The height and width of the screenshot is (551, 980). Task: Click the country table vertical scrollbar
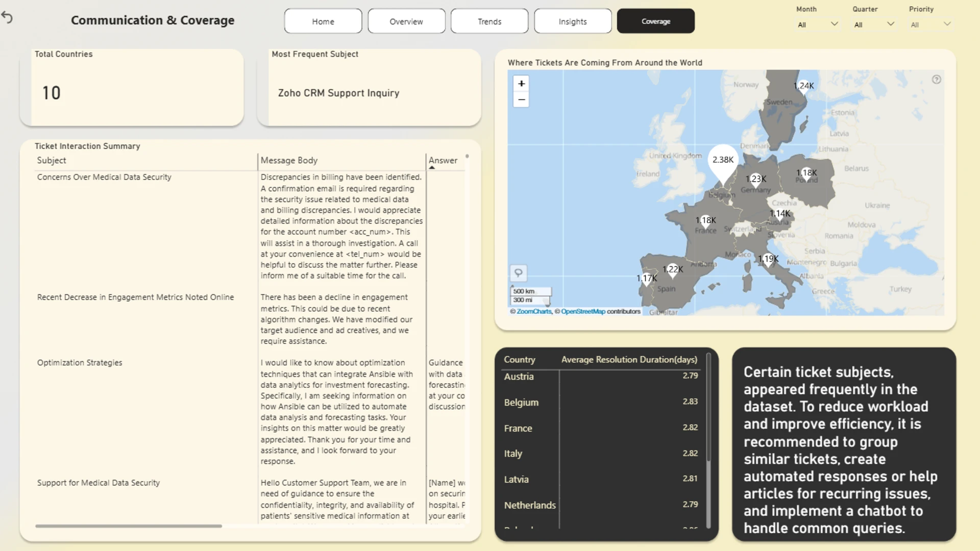[708, 408]
